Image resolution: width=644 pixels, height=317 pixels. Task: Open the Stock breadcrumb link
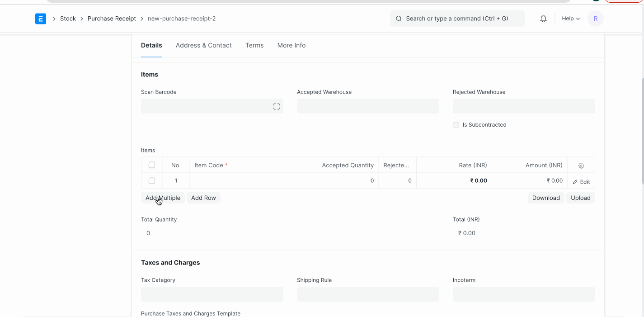pyautogui.click(x=68, y=19)
